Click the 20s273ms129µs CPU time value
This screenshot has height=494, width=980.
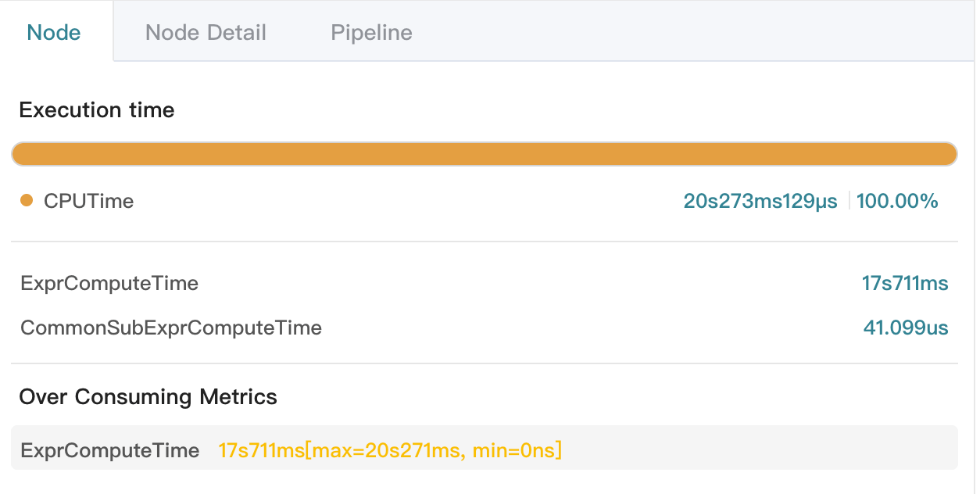point(760,201)
